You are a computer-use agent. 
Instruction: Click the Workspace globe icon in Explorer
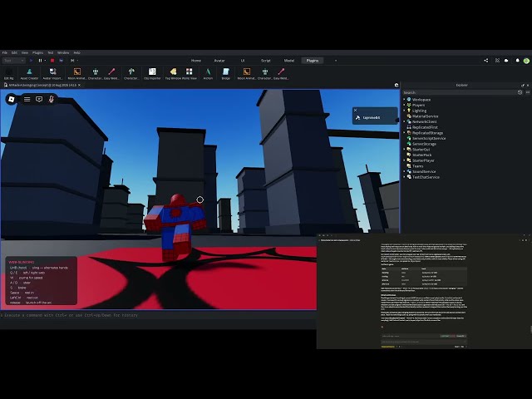(x=409, y=100)
